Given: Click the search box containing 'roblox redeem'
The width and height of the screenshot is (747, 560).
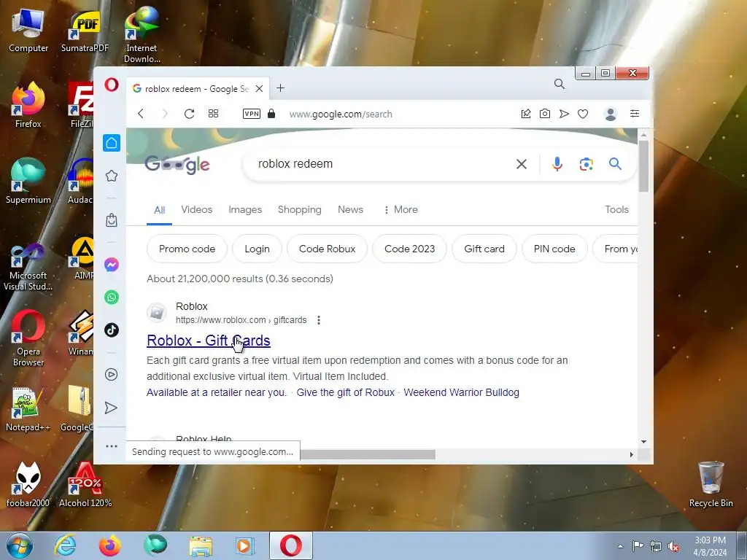Looking at the screenshot, I should tap(381, 164).
